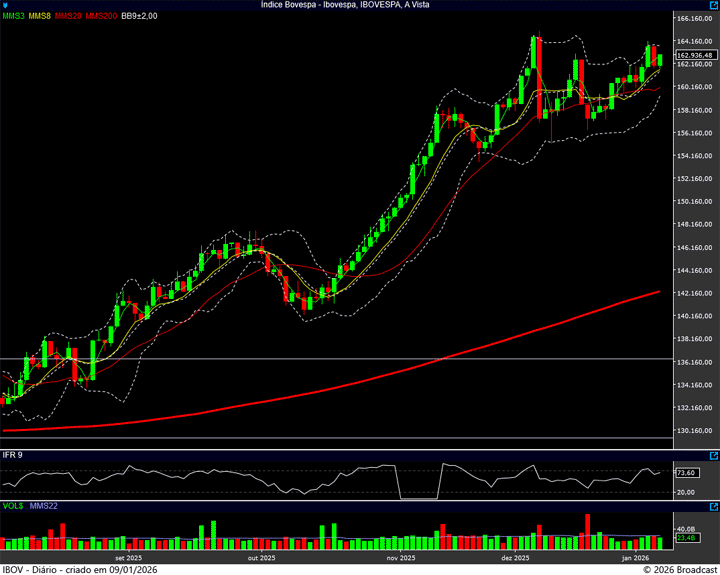Click the IFR 9 indicator title
This screenshot has height=575, width=720.
coord(13,455)
